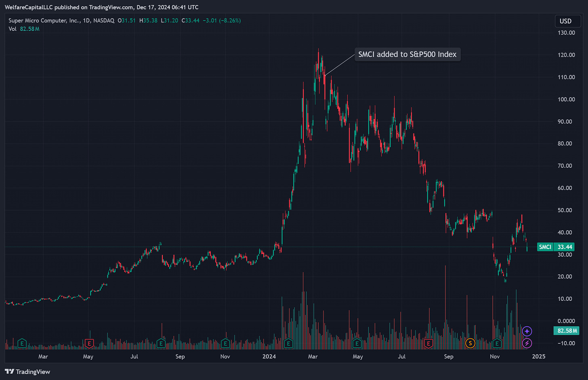Click the red E earnings marker before Sep 2024
The image size is (588, 380).
(x=428, y=344)
